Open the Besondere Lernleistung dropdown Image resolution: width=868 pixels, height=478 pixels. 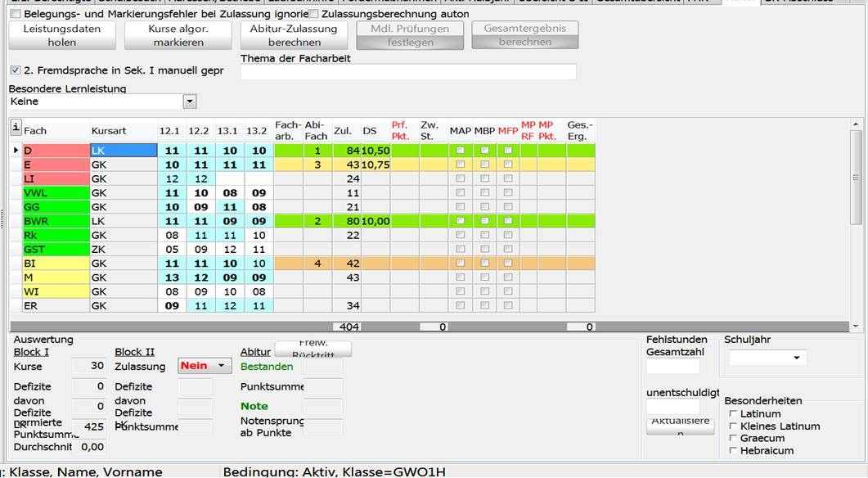pyautogui.click(x=189, y=101)
